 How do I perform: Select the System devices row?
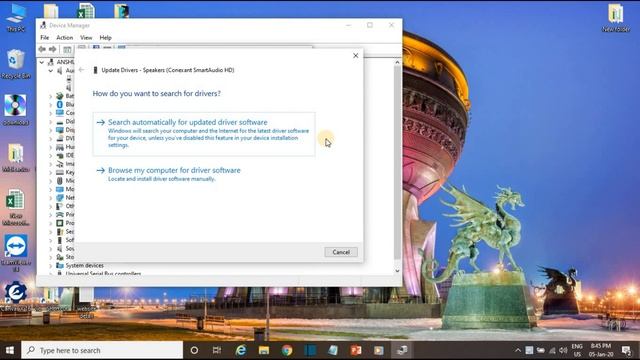click(80, 265)
